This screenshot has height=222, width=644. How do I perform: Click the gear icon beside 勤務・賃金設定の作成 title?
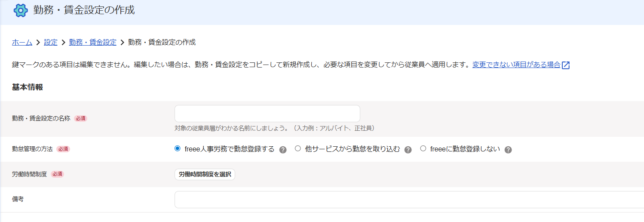(x=21, y=10)
